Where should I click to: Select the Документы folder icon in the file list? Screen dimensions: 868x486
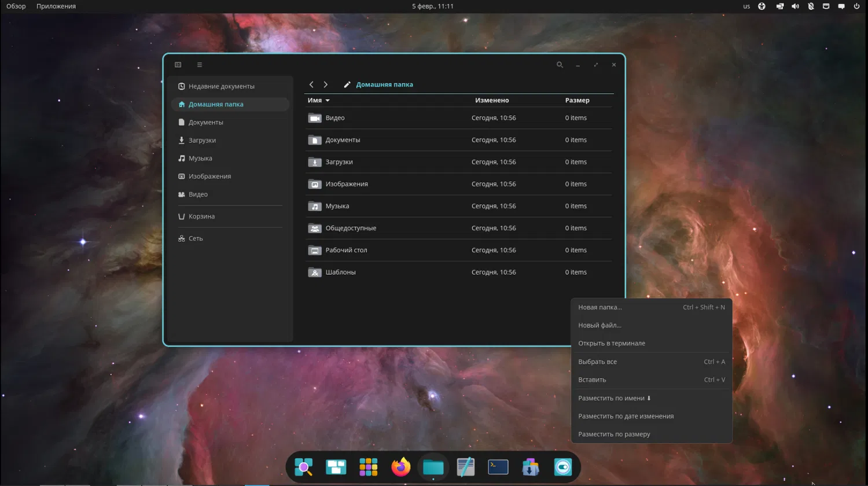[x=315, y=140]
